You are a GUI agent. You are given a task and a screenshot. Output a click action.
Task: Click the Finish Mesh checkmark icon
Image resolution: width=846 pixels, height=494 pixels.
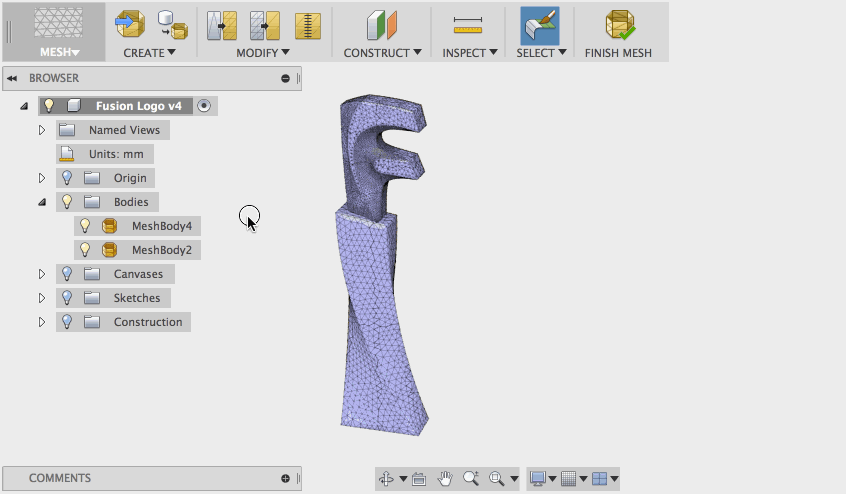click(619, 25)
